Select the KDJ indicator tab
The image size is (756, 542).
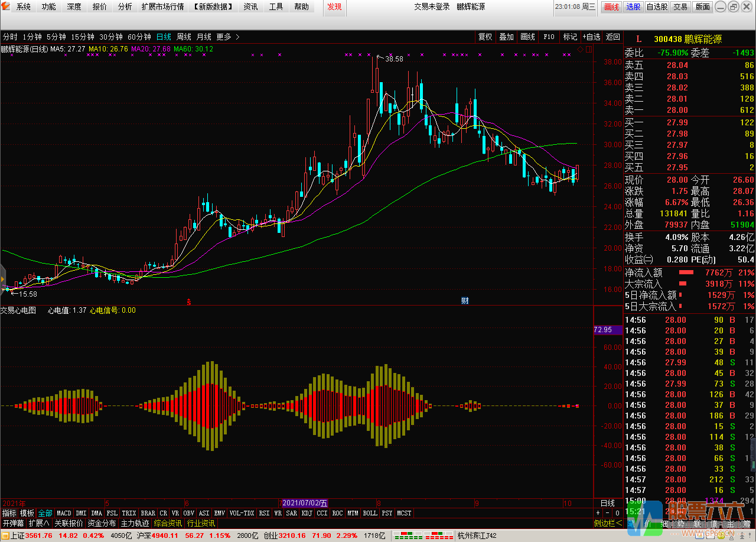307,513
